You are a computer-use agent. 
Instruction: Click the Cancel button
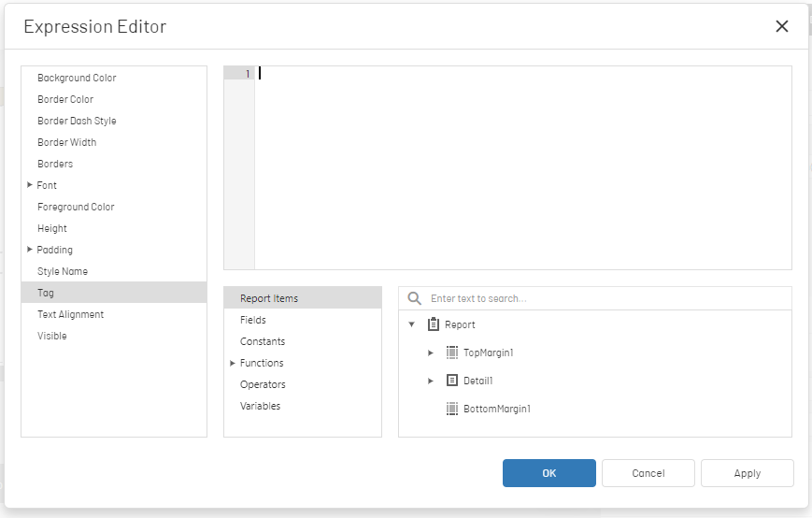tap(648, 473)
